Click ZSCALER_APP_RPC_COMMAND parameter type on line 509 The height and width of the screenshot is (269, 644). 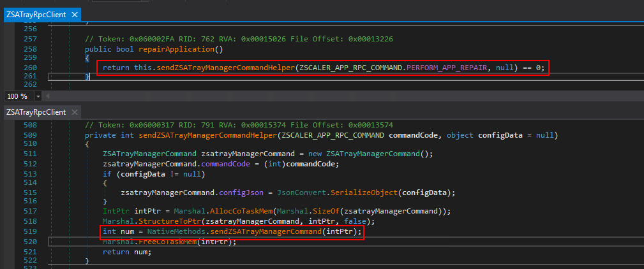click(331, 135)
